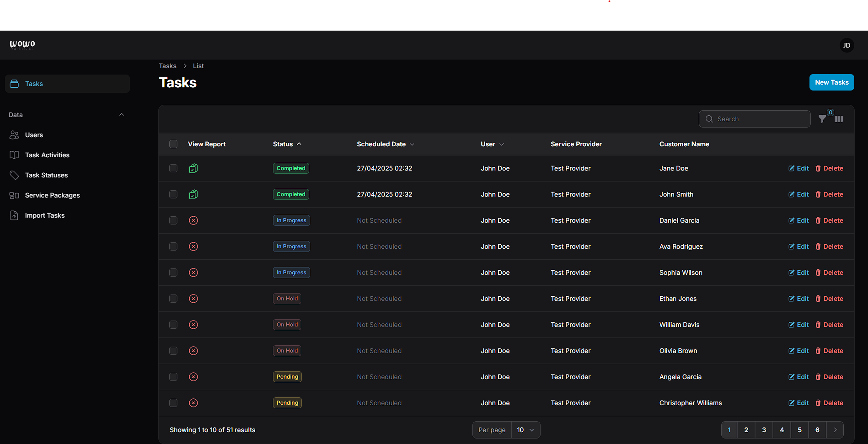
Task: Delete the Sophia Wilson task
Action: point(829,273)
